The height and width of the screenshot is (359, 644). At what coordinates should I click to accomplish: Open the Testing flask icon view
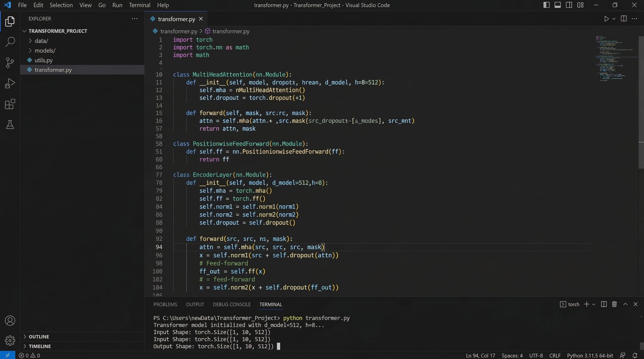pos(10,124)
